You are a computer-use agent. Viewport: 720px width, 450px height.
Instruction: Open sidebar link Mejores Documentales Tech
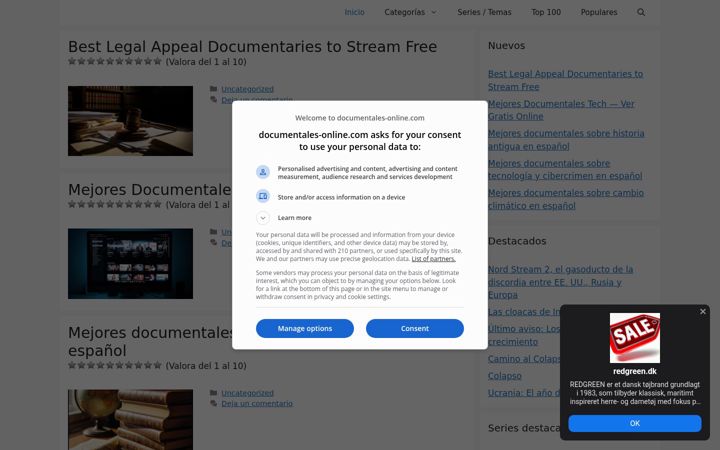[561, 110]
